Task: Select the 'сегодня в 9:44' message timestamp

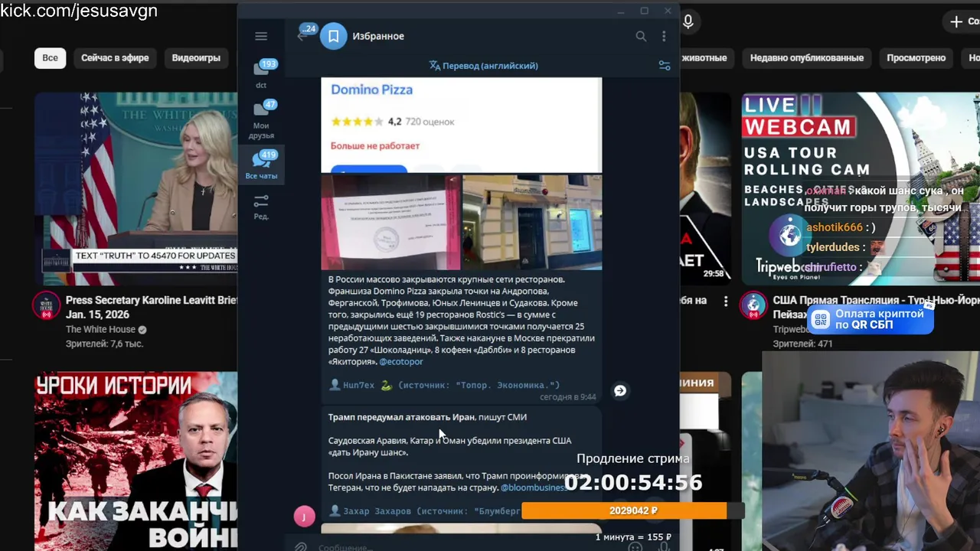Action: pos(567,397)
